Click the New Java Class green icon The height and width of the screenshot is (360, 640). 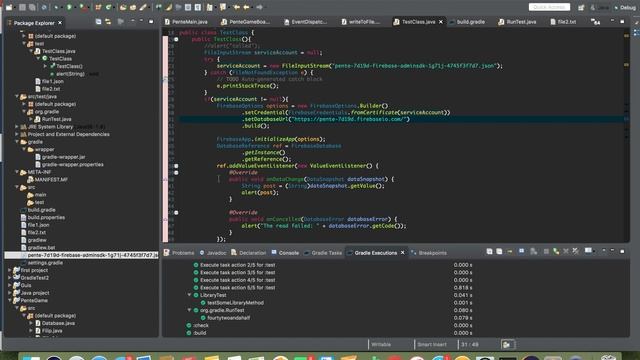click(x=109, y=7)
